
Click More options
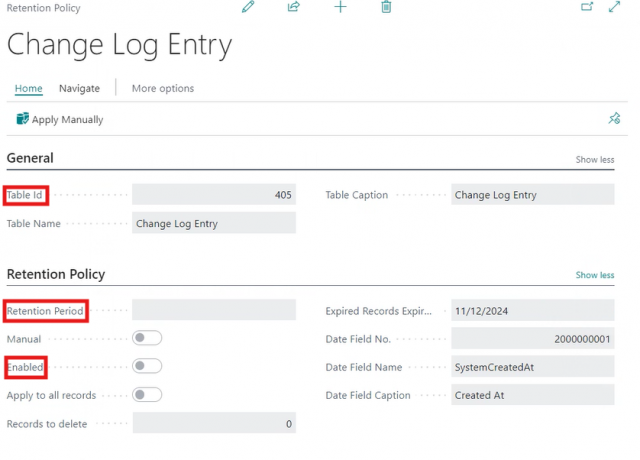pos(163,88)
